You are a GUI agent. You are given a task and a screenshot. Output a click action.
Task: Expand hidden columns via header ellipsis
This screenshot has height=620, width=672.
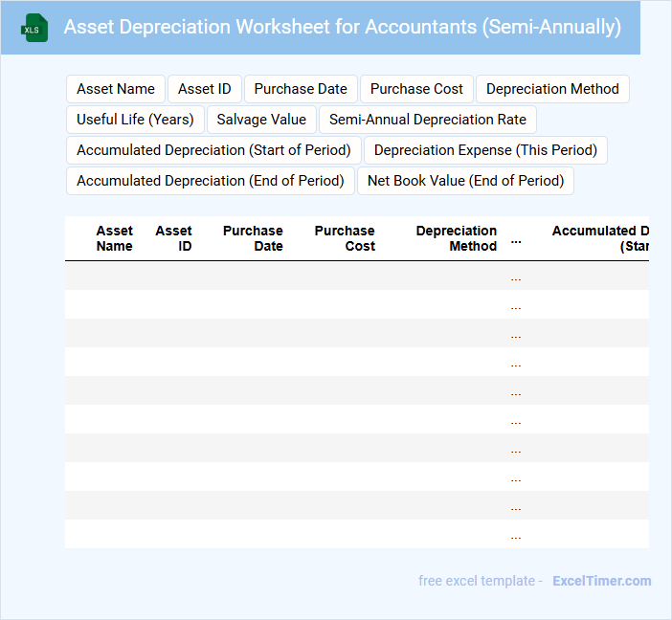[516, 239]
